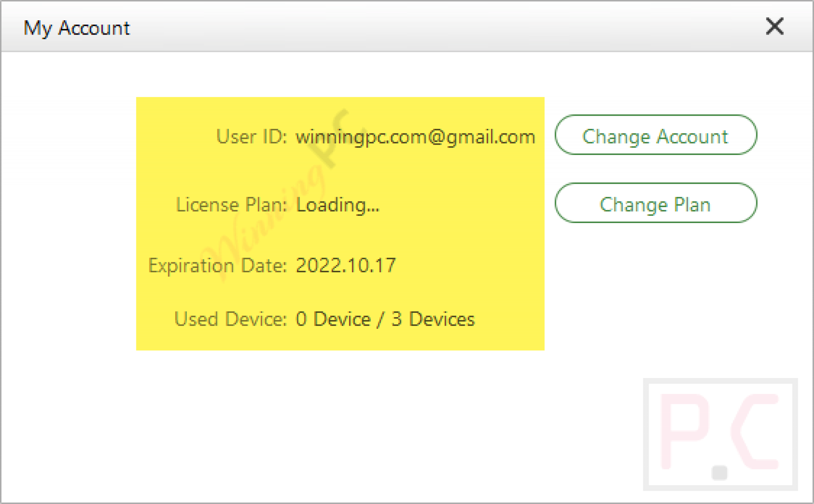Viewport: 814px width, 504px height.
Task: Click the pink letter C in logo
Action: pos(754,431)
